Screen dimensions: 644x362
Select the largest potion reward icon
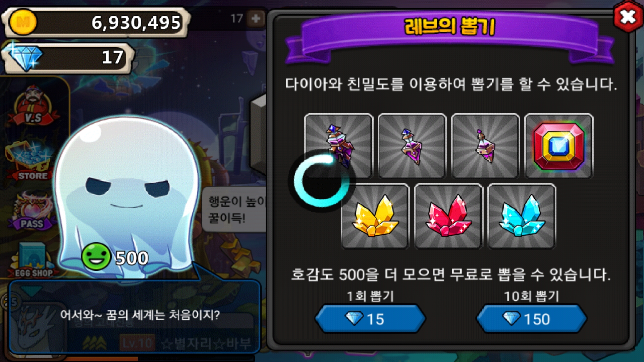point(339,146)
